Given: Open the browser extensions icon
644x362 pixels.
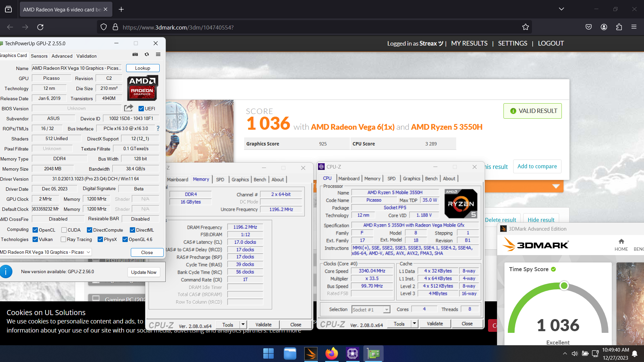Looking at the screenshot, I should click(x=619, y=27).
